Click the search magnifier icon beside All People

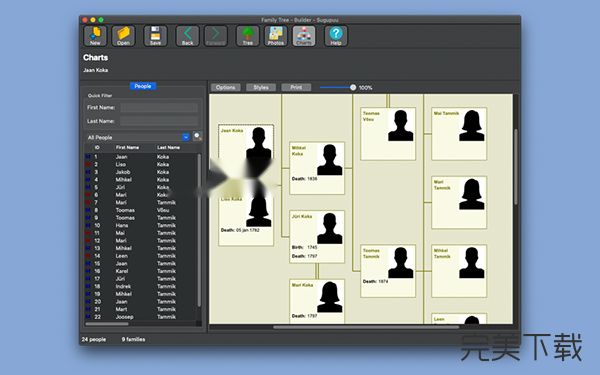[x=197, y=137]
